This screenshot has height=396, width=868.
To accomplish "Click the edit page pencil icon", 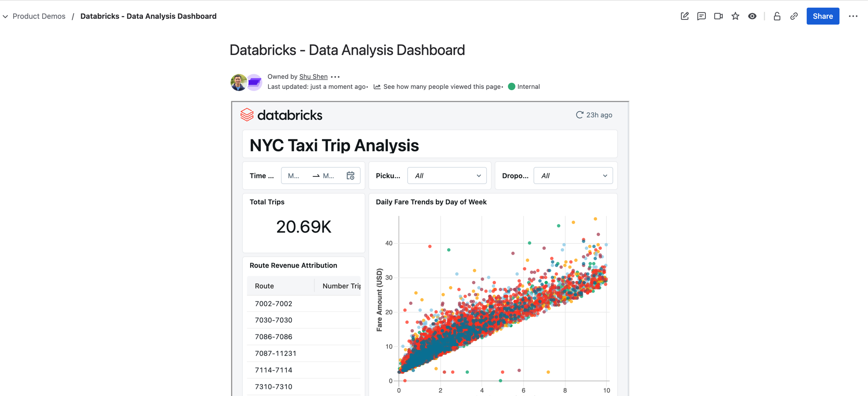I will click(x=685, y=16).
